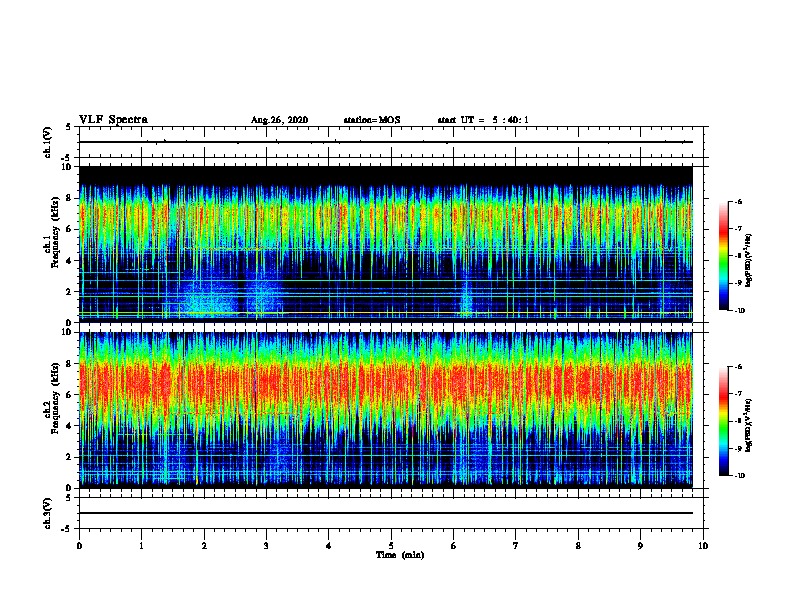
Task: Click the "7" minute tick on time axis
Action: [x=516, y=546]
